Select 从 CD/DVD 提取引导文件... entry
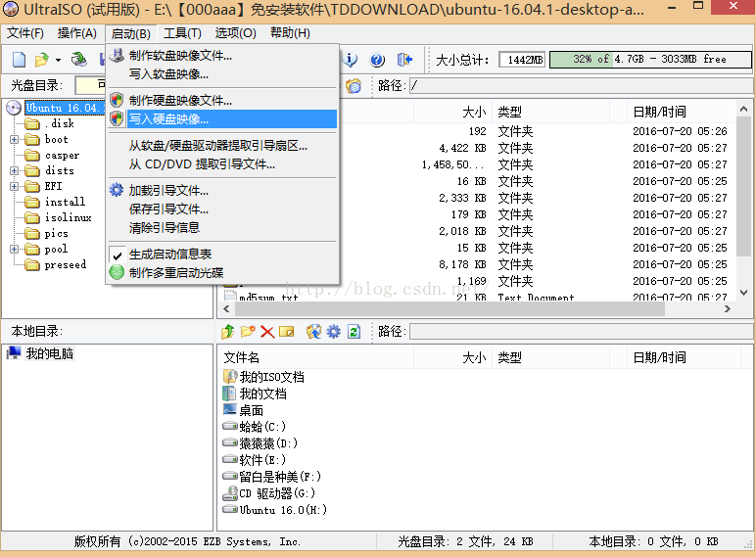756x557 pixels. coord(222,164)
